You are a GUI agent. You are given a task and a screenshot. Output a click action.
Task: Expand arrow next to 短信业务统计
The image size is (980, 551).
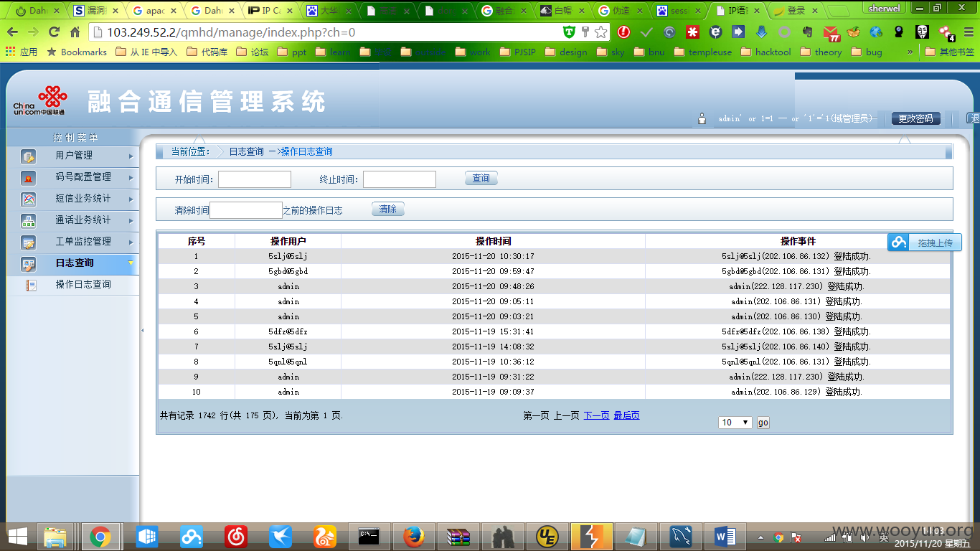tap(131, 199)
